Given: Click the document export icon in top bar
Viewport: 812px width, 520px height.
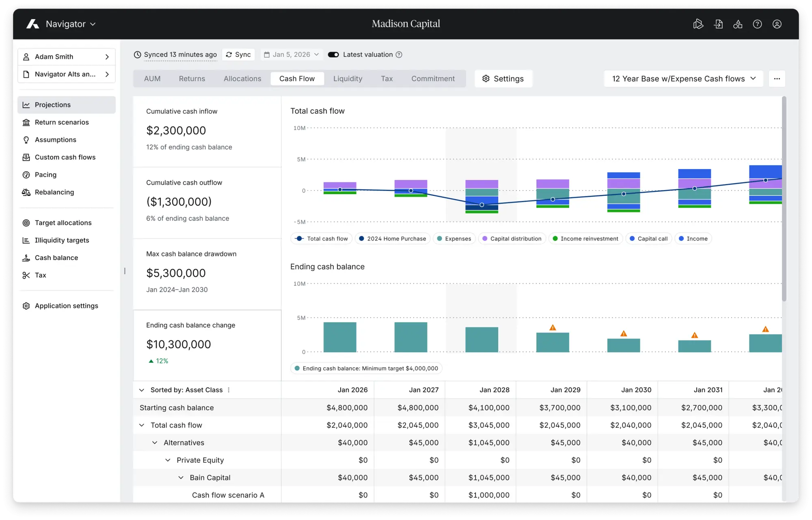Looking at the screenshot, I should (x=718, y=24).
